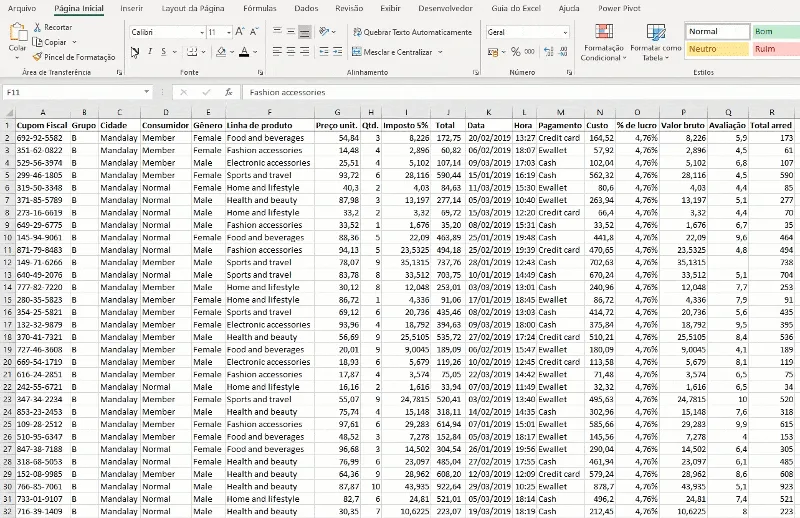This screenshot has height=518, width=800.
Task: Select column header F
Action: pos(269,112)
